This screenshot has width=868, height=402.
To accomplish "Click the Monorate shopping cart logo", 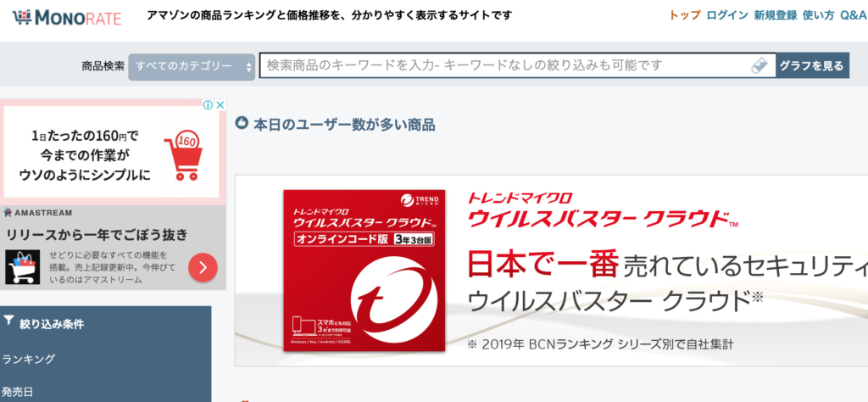I will [21, 18].
